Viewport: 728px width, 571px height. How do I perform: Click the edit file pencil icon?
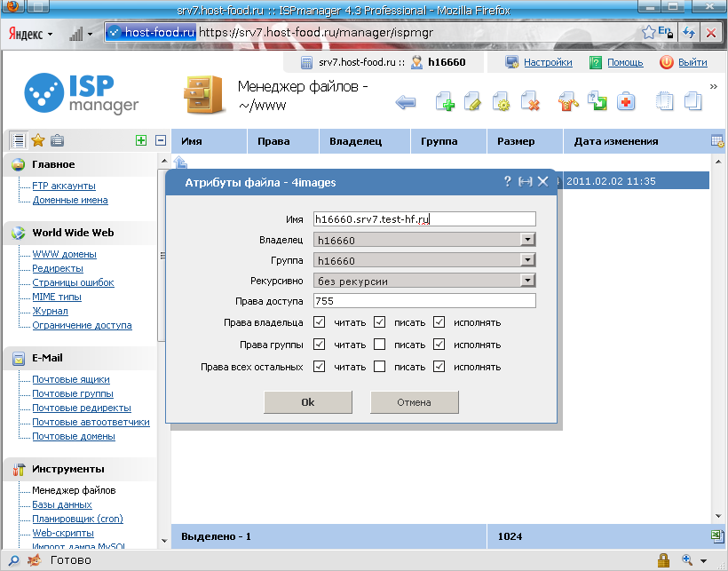point(472,101)
